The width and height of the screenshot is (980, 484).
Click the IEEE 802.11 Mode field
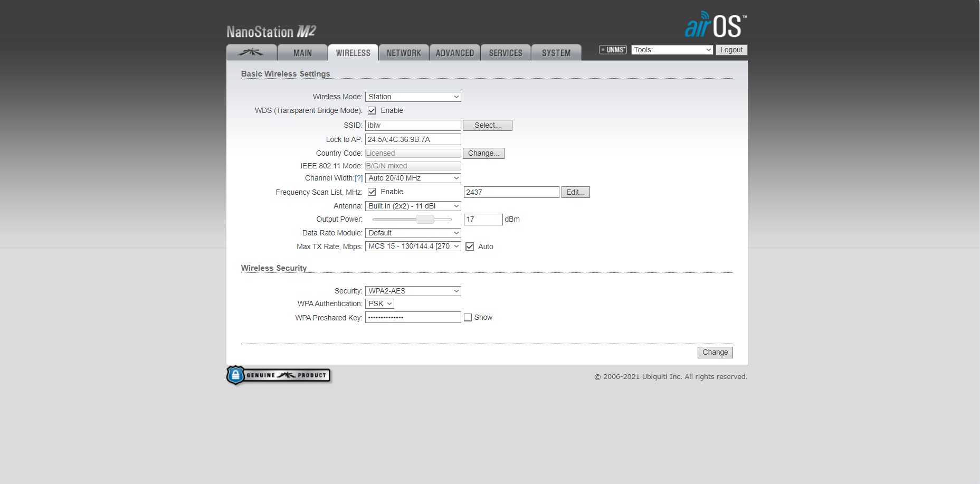point(413,166)
